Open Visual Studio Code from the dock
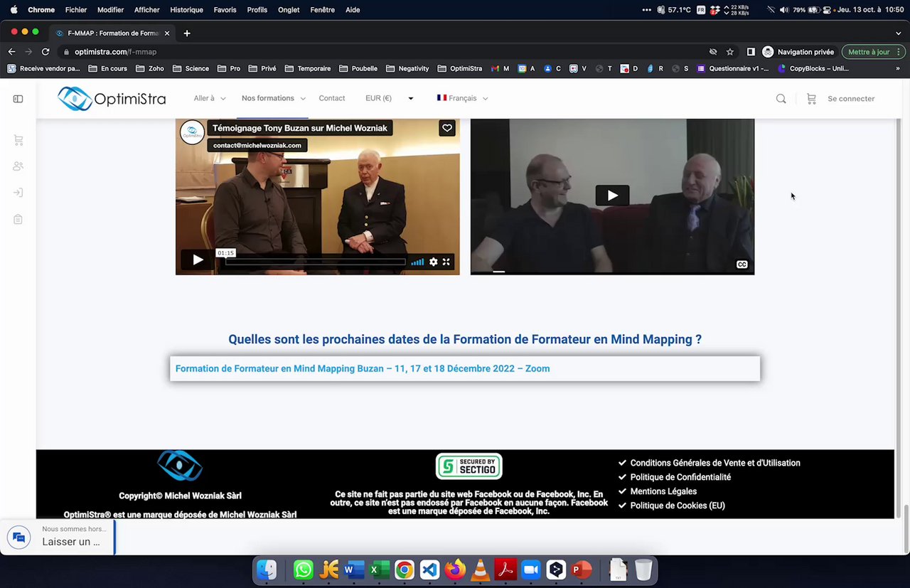Screen dimensions: 910x588 tap(429, 570)
